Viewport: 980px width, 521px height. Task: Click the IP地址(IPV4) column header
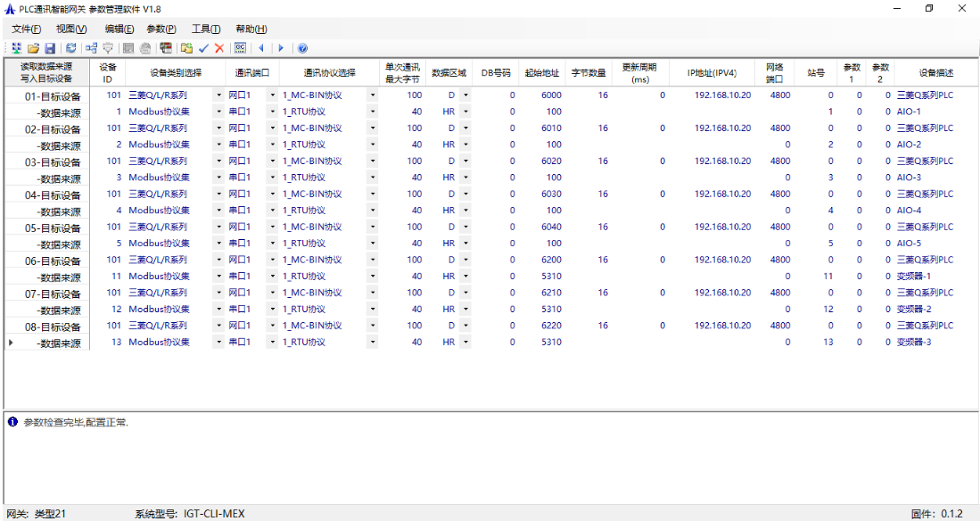712,72
